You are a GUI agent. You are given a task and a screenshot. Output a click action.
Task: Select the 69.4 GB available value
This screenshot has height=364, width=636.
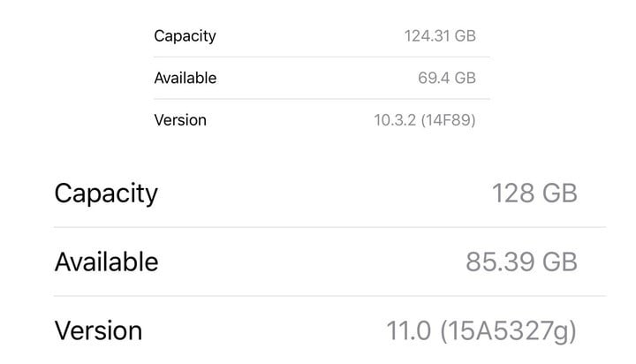[x=447, y=78]
